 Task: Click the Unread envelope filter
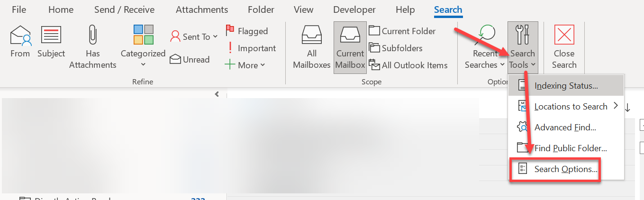coord(190,59)
